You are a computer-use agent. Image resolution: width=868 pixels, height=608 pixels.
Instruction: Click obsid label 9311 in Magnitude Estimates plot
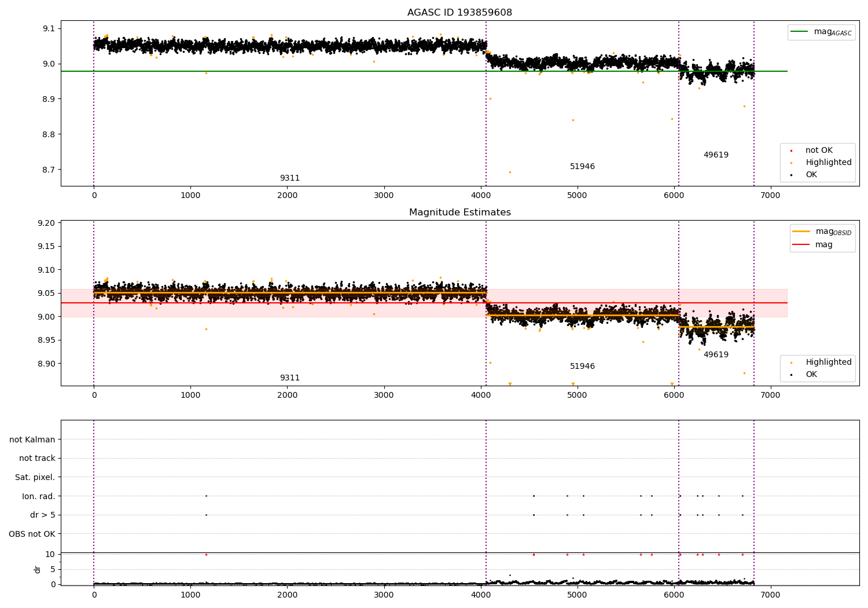[x=290, y=378]
